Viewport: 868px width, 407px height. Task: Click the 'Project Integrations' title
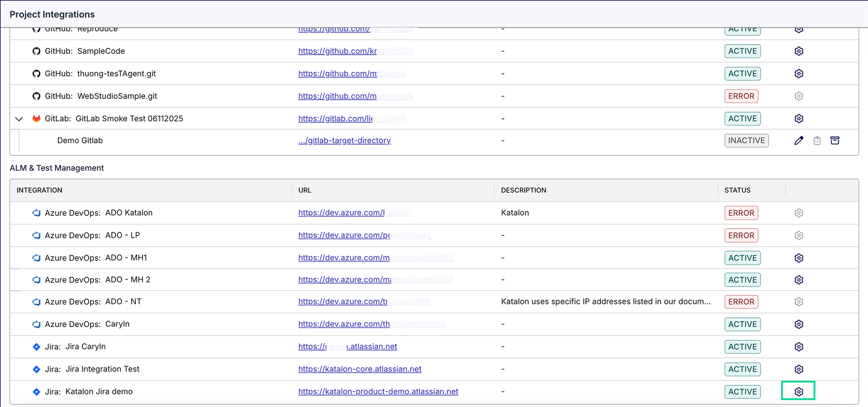click(53, 14)
